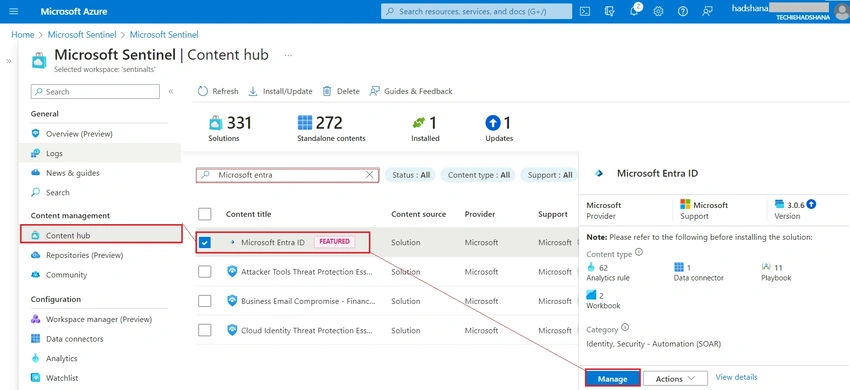Open the Support : All filter
Image resolution: width=850 pixels, height=390 pixels.
pyautogui.click(x=549, y=175)
